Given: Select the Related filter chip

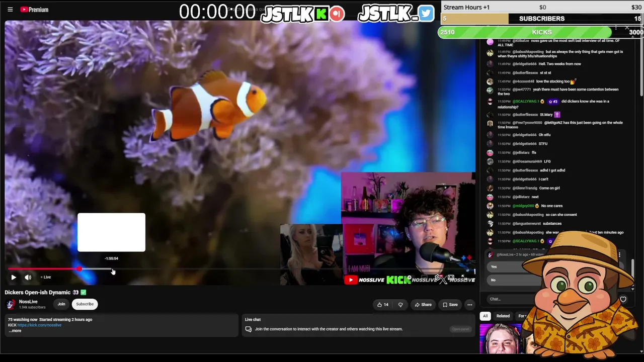Looking at the screenshot, I should 503,316.
